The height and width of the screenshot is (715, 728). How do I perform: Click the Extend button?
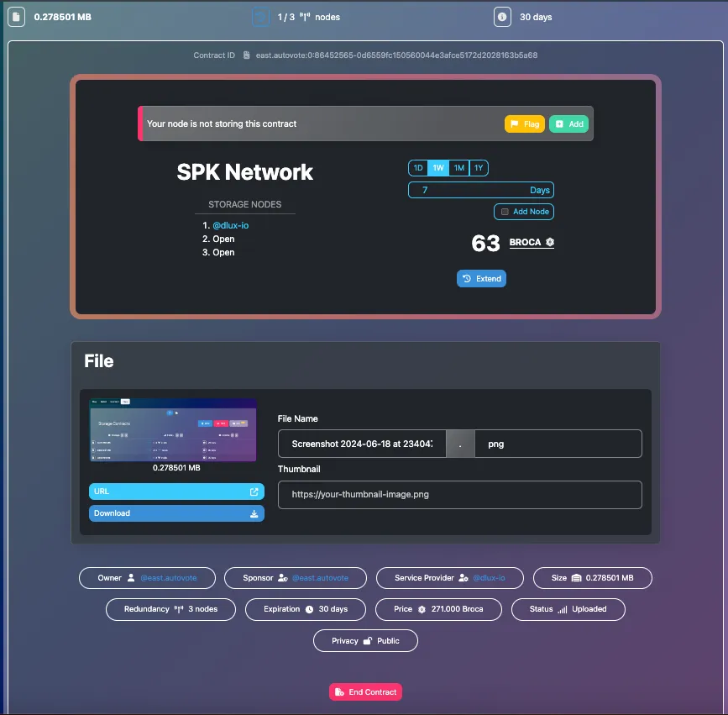pos(481,279)
